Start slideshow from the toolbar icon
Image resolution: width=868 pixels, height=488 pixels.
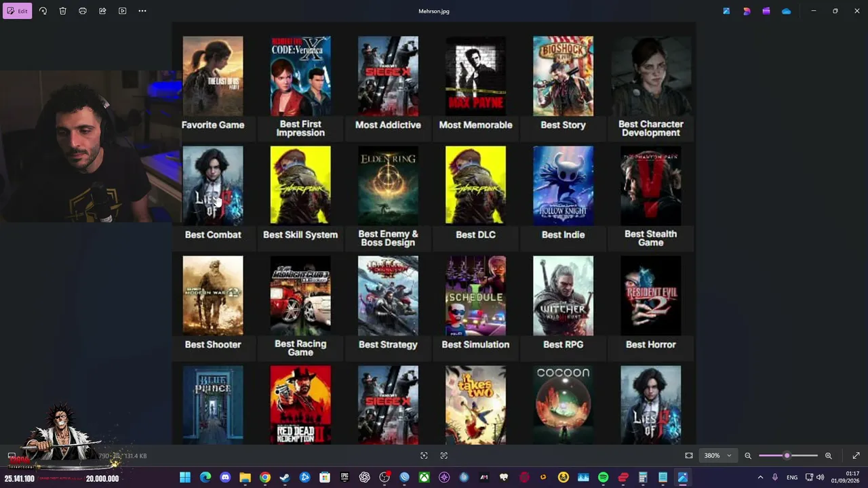coord(122,11)
